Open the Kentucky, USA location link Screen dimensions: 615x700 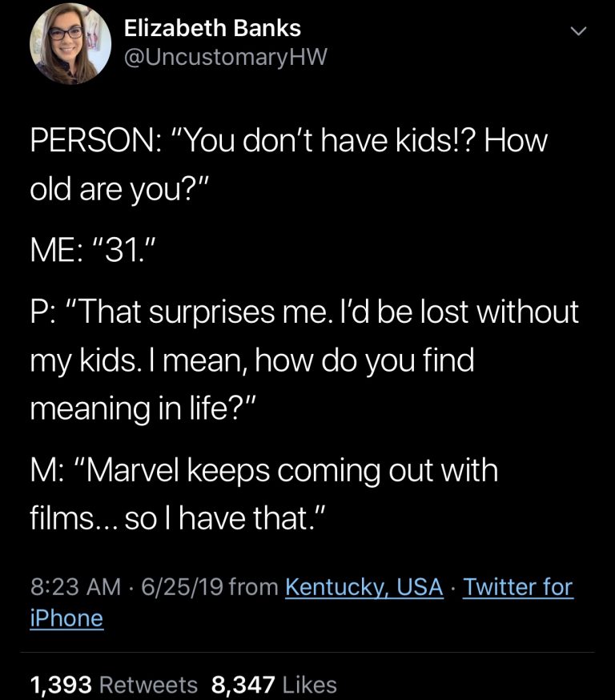tap(364, 587)
